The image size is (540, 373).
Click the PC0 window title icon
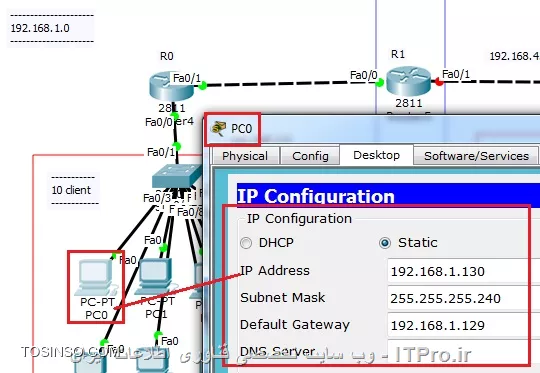pyautogui.click(x=218, y=128)
